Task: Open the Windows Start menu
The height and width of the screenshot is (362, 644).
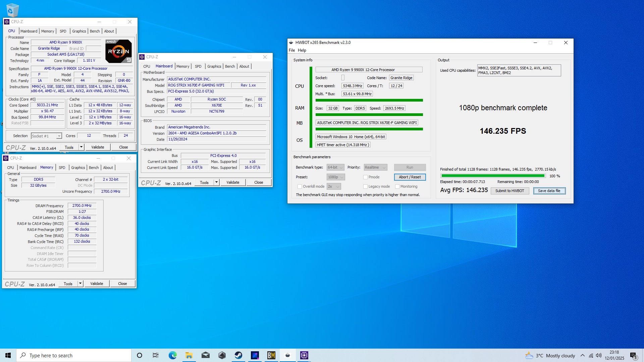Action: pyautogui.click(x=8, y=355)
